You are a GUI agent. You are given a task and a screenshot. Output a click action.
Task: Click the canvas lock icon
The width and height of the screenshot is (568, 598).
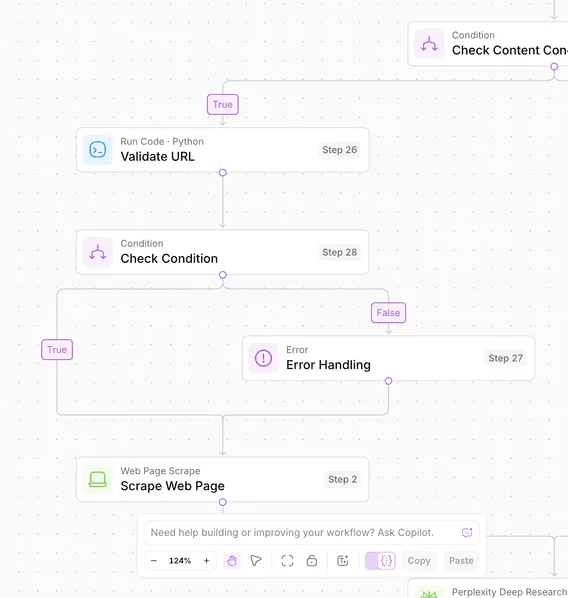coord(312,561)
